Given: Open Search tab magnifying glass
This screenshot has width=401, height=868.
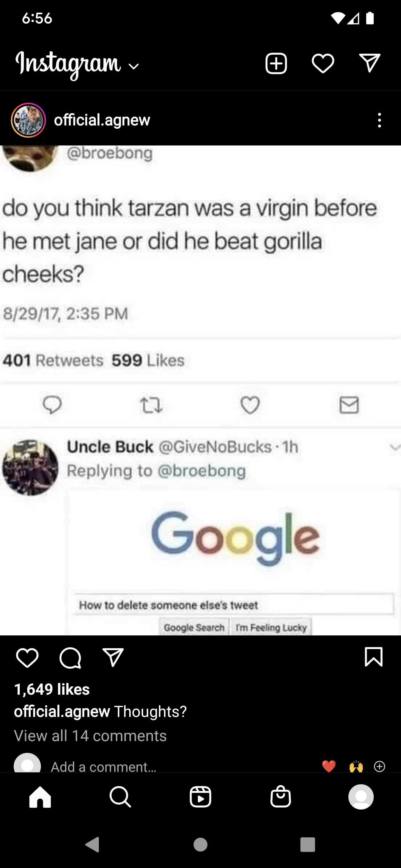Looking at the screenshot, I should pyautogui.click(x=120, y=797).
